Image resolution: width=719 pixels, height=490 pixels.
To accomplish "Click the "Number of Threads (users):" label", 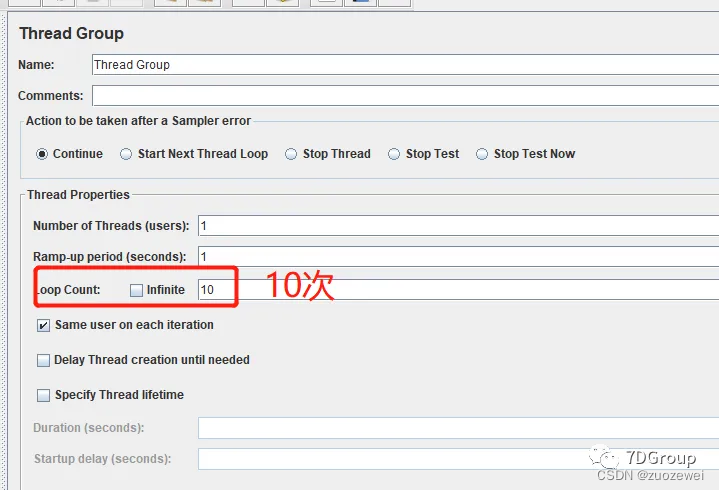I will 111,226.
